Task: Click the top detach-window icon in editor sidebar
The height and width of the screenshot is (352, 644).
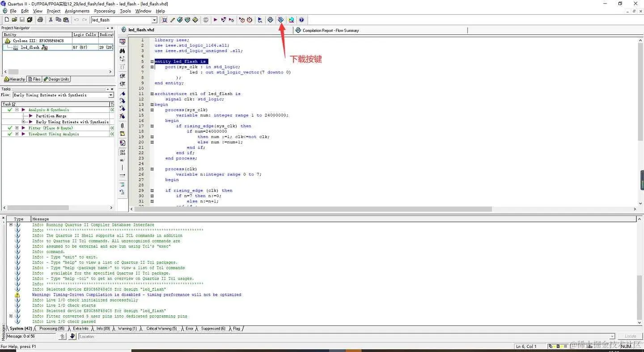Action: pos(123,41)
